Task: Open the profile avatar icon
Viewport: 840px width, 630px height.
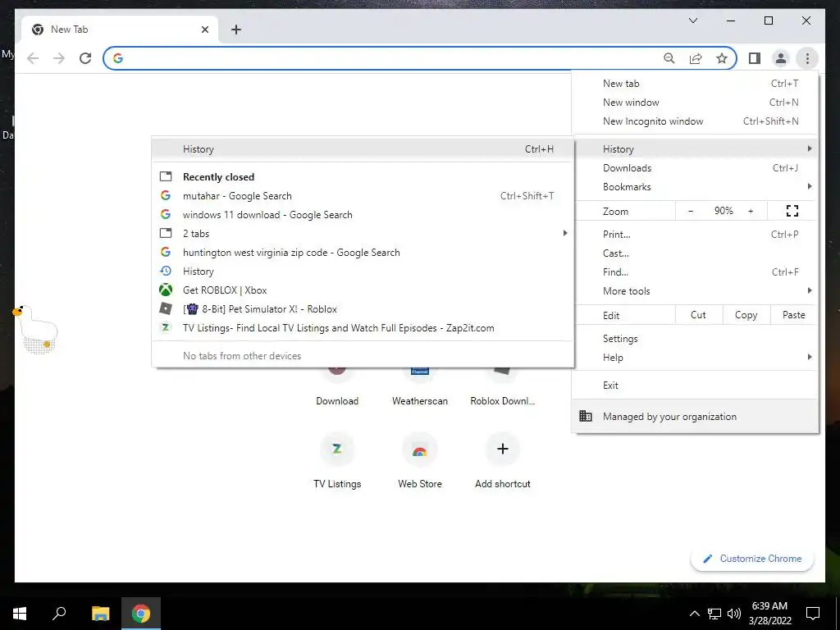Action: (781, 58)
